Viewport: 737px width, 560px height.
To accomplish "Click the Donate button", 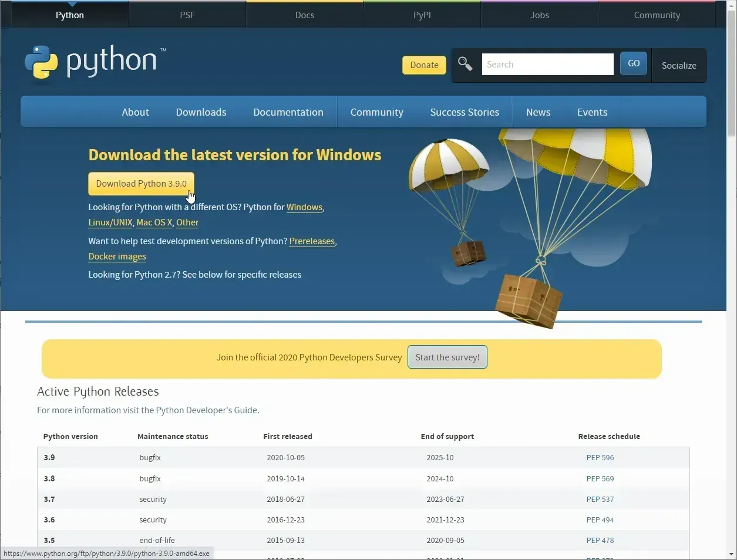I will pos(424,65).
